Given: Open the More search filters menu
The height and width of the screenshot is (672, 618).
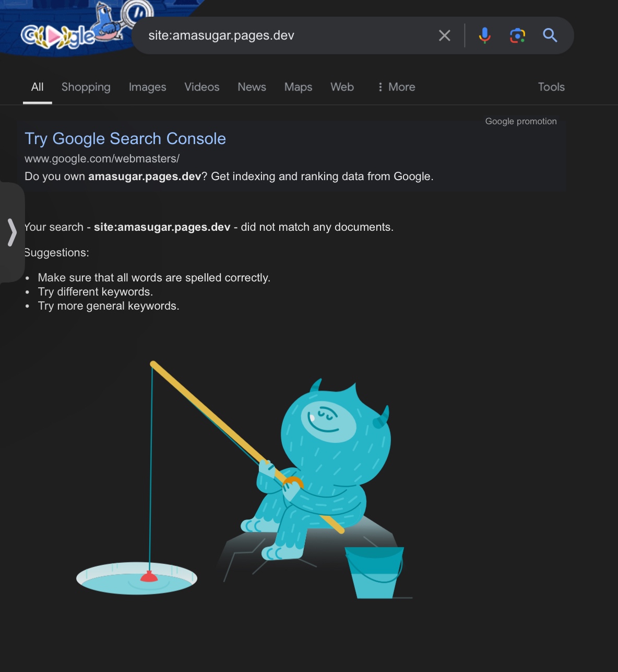Looking at the screenshot, I should click(x=396, y=87).
